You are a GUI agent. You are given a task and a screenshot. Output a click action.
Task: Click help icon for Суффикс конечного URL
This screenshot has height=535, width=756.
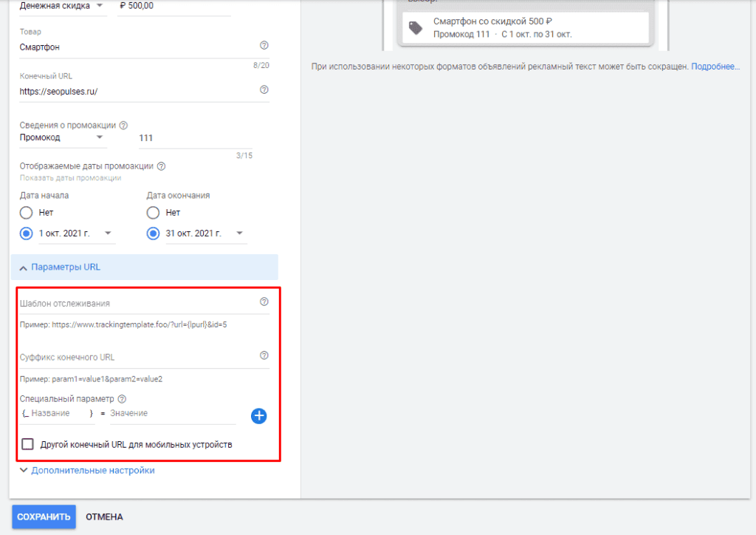264,355
